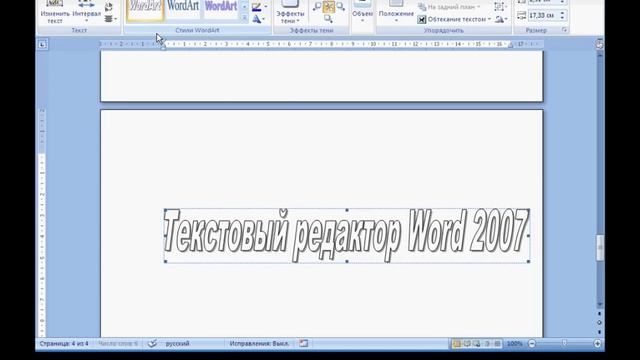Click the view ruler toggle button

pyautogui.click(x=599, y=44)
